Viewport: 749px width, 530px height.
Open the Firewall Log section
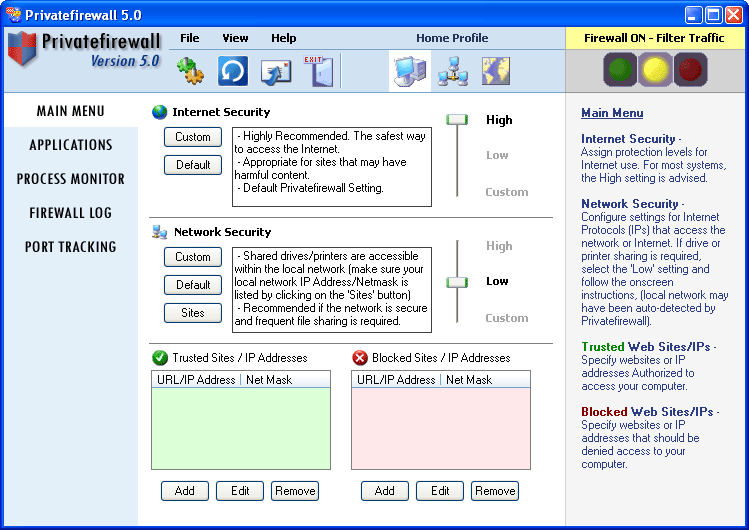[71, 212]
